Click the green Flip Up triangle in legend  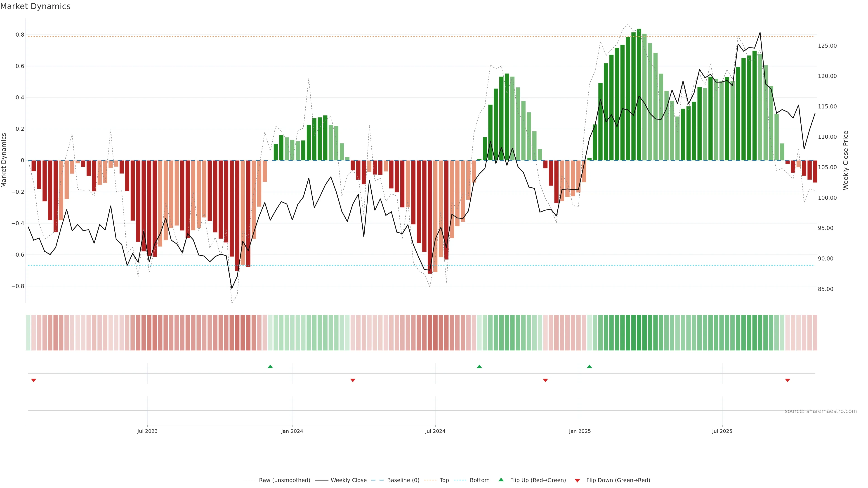501,480
